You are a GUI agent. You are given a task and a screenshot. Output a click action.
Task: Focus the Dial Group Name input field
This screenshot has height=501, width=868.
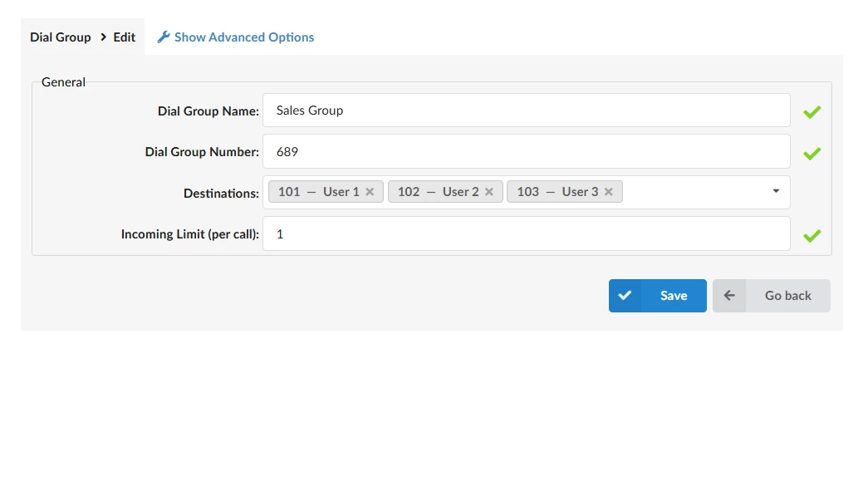[x=526, y=111]
